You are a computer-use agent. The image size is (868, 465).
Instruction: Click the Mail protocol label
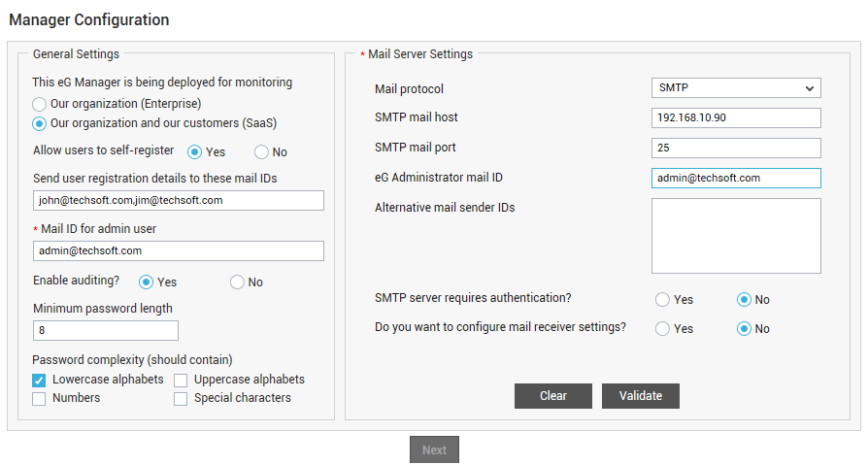409,89
